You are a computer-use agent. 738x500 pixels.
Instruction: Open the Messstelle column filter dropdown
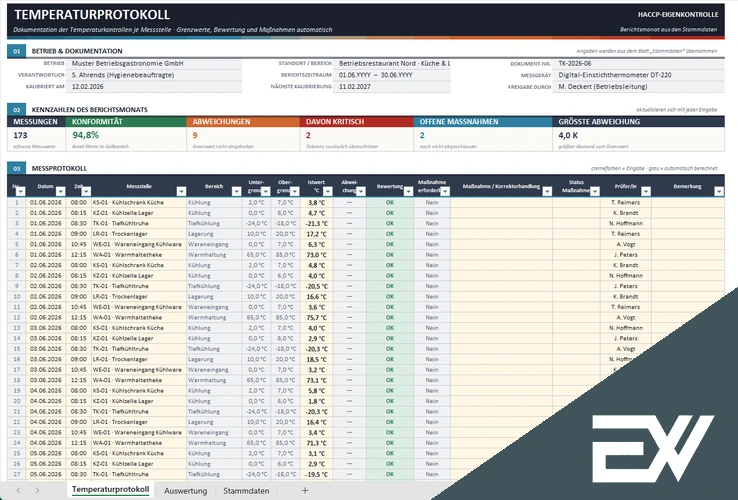[x=181, y=191]
